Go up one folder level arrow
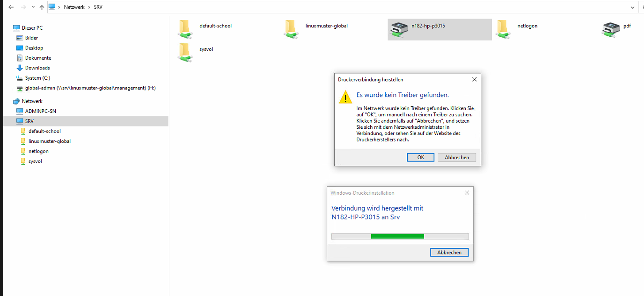 pos(42,7)
